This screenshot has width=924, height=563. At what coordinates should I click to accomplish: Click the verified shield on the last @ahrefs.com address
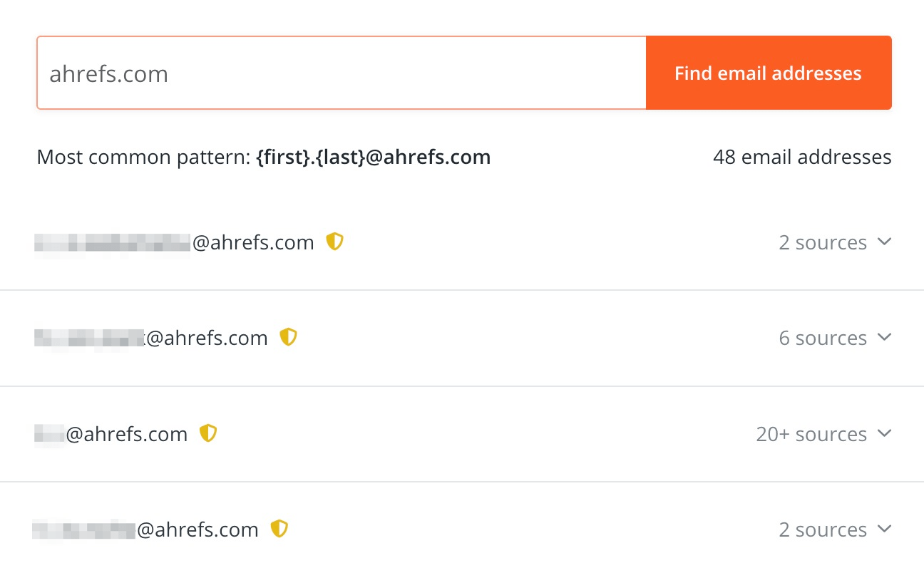point(279,529)
